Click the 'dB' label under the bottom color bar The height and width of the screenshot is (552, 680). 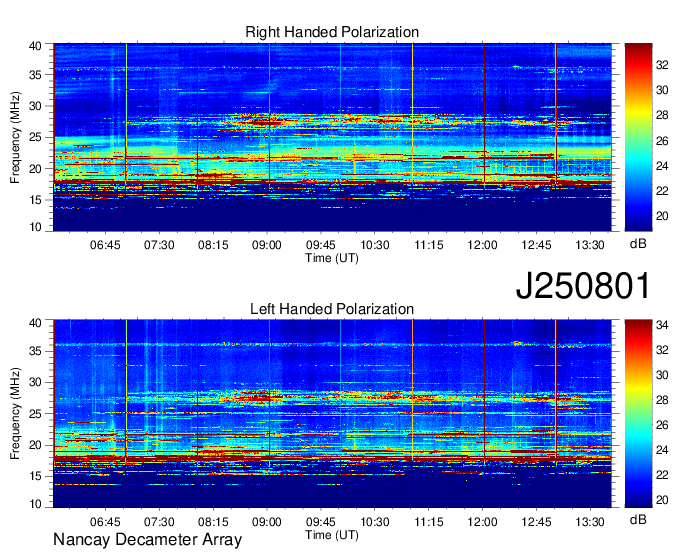click(638, 519)
